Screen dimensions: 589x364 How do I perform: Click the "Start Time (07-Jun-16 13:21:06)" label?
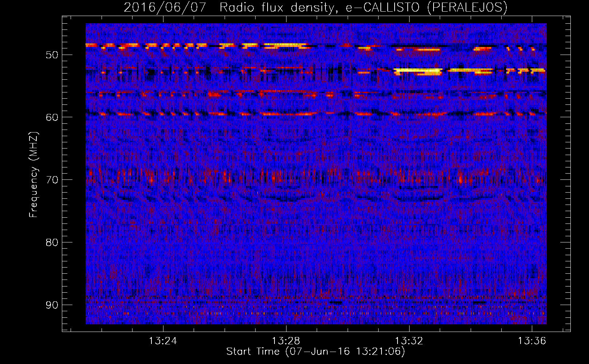[316, 352]
